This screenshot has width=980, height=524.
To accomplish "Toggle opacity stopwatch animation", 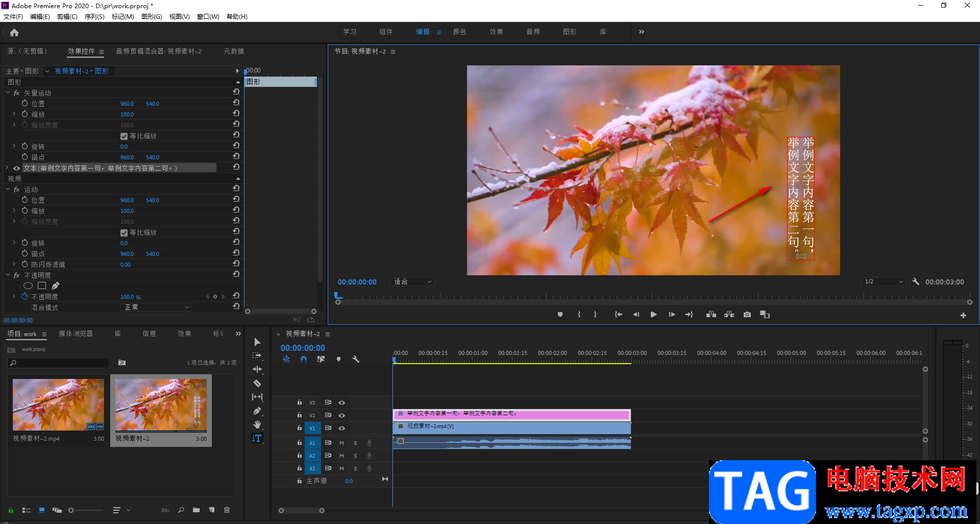I will (24, 296).
